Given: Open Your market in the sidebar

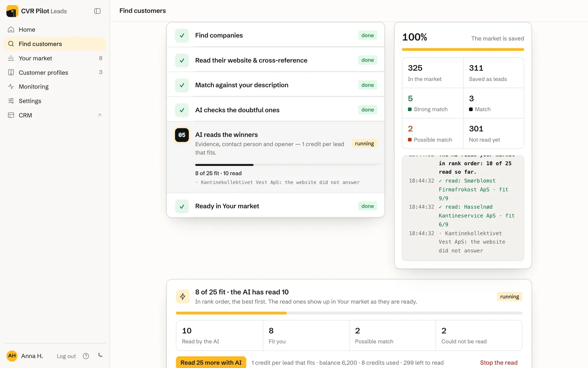Looking at the screenshot, I should [55, 58].
